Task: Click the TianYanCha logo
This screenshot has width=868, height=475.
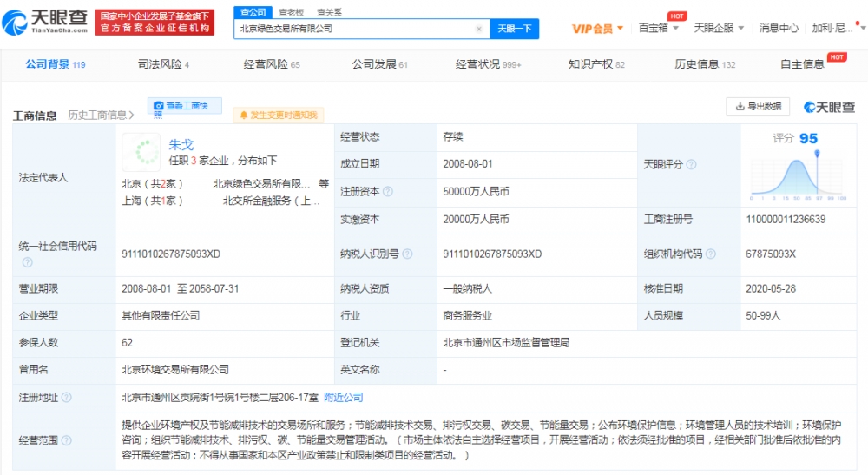Action: coord(45,22)
